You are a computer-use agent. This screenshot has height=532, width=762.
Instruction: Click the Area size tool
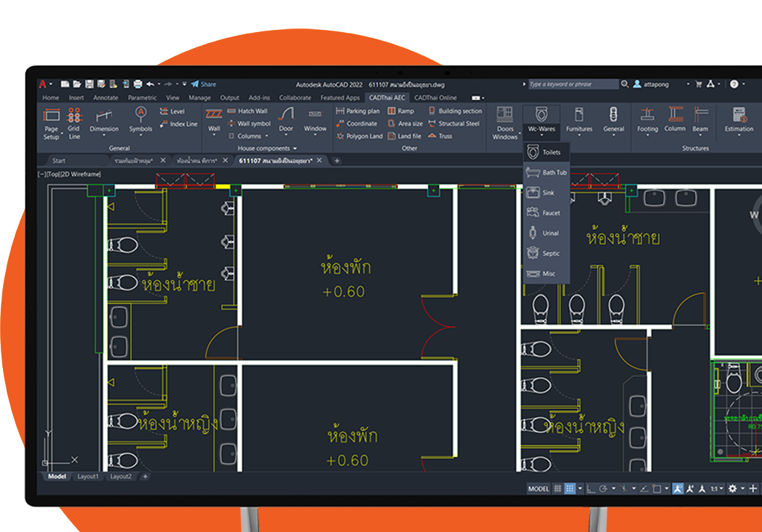coord(405,124)
